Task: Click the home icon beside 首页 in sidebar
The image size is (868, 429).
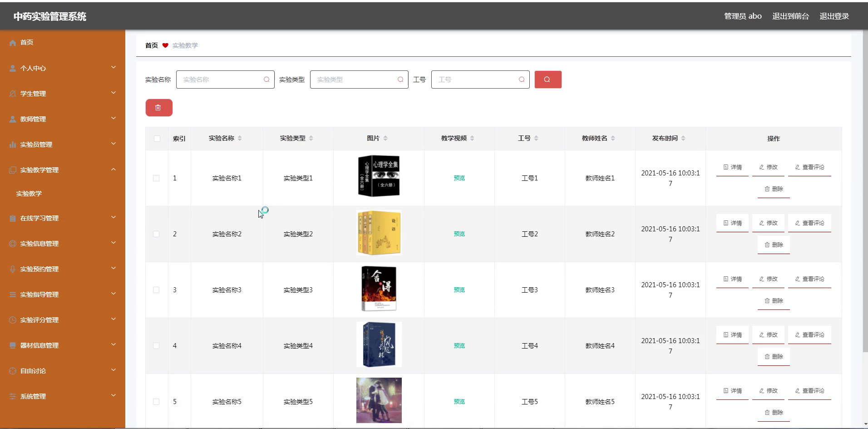Action: [13, 43]
